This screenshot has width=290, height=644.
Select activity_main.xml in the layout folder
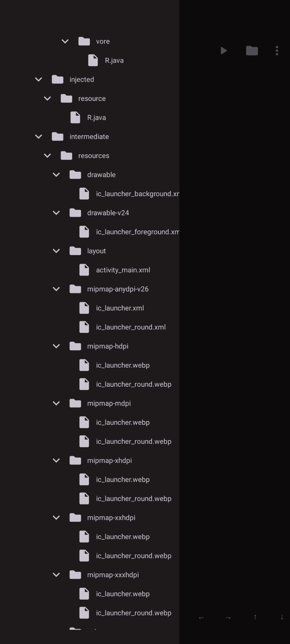pos(123,270)
